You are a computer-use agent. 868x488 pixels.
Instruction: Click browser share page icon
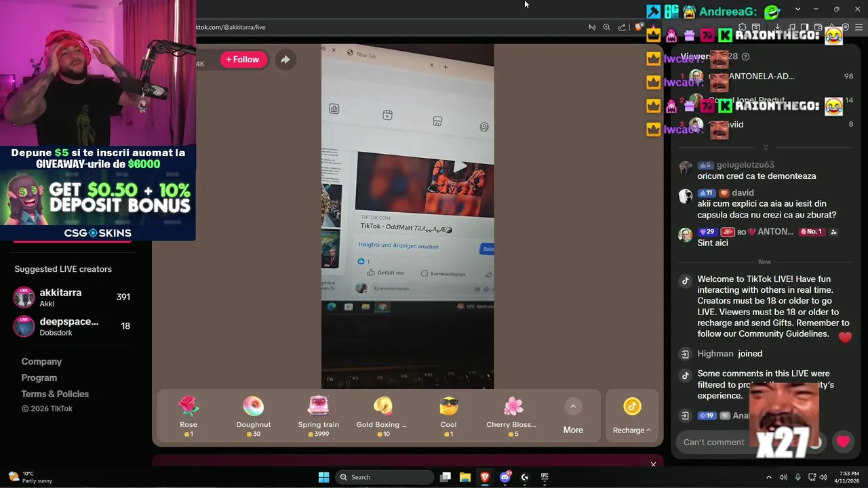pyautogui.click(x=622, y=27)
